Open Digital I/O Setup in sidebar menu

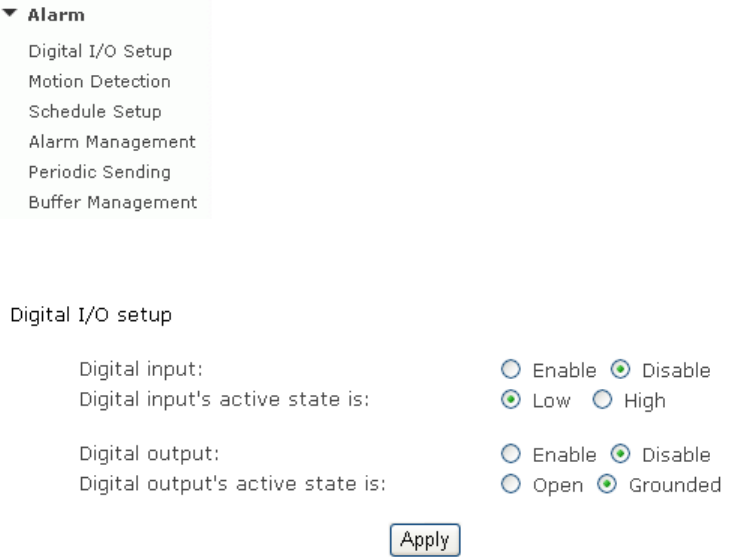100,51
